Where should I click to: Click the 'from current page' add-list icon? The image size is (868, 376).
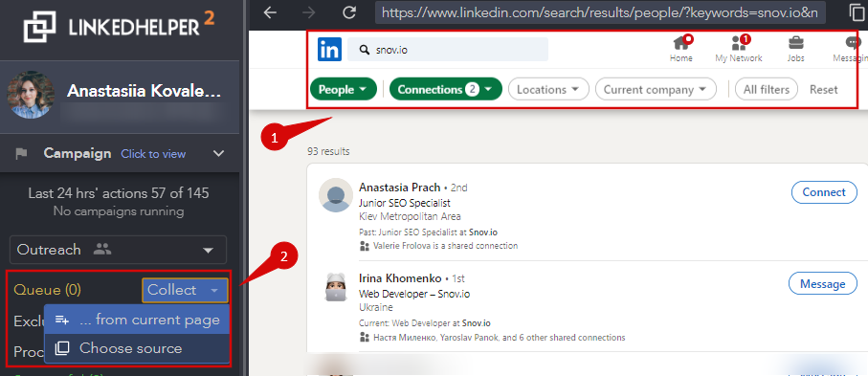[62, 321]
